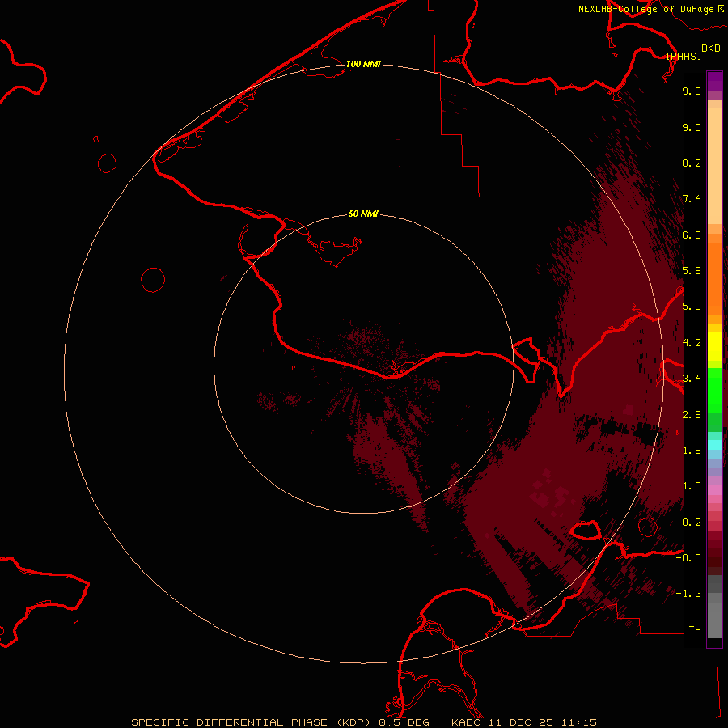
Task: Pick the yellow segment of the color bar
Action: 714,346
